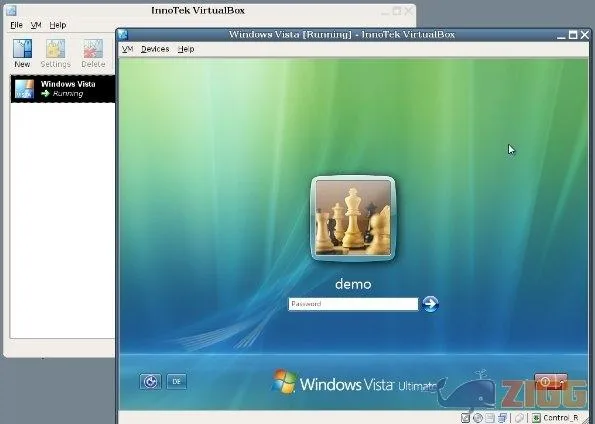595x424 pixels.
Task: Click the network activity status icon
Action: click(502, 418)
